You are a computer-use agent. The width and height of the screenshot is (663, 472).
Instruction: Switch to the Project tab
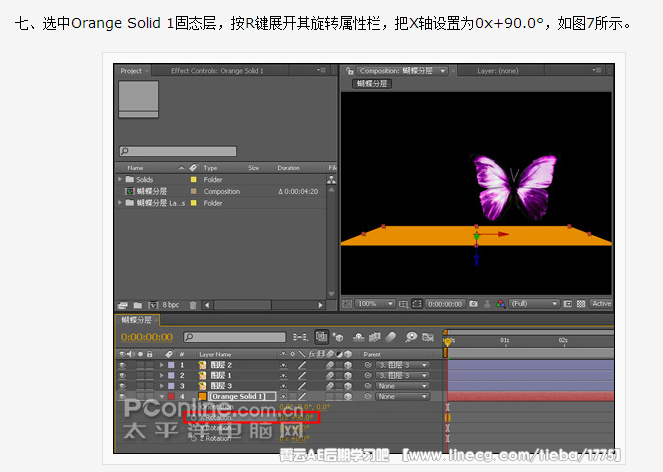pyautogui.click(x=131, y=71)
